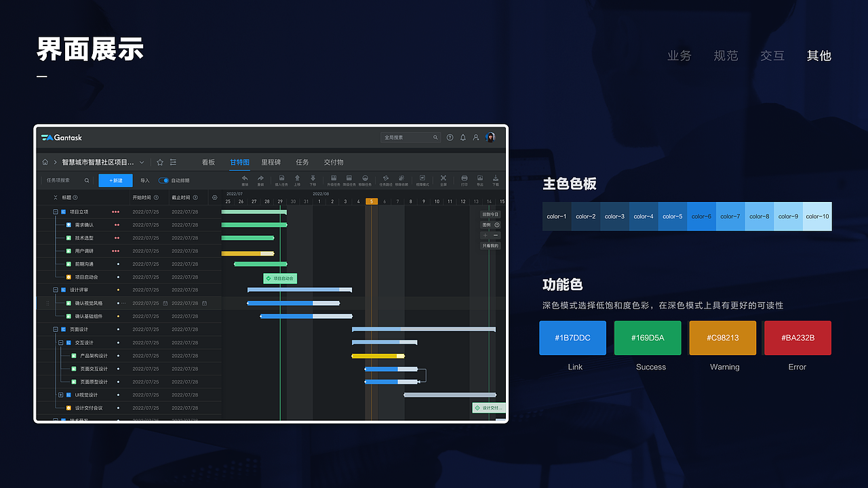Click the #BA232B Error color swatch
868x488 pixels.
point(797,338)
